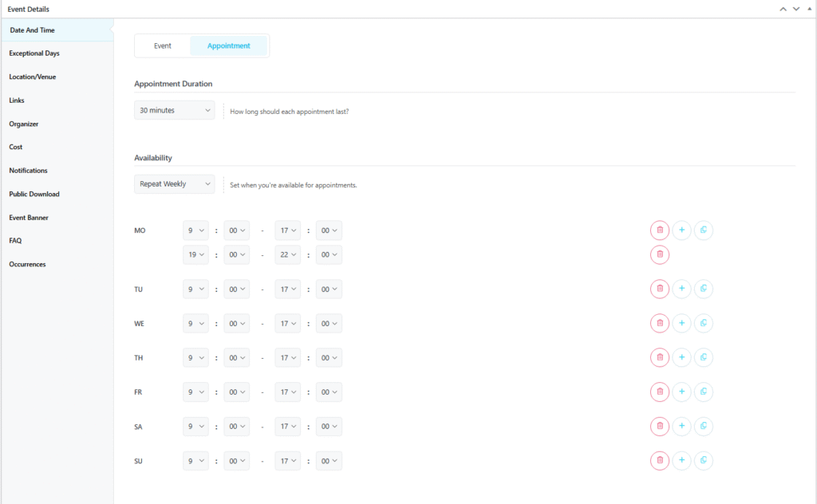Copy Friday's availability

704,392
